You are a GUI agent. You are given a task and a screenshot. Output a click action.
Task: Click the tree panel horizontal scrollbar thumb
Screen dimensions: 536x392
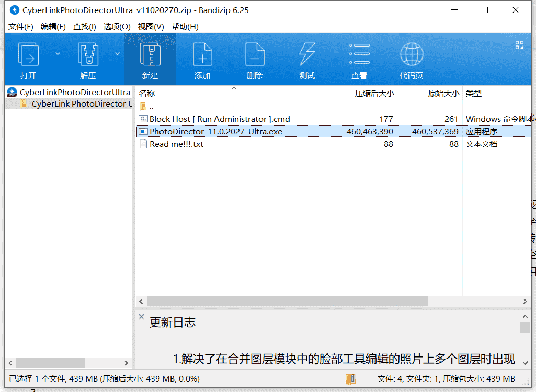(51, 363)
